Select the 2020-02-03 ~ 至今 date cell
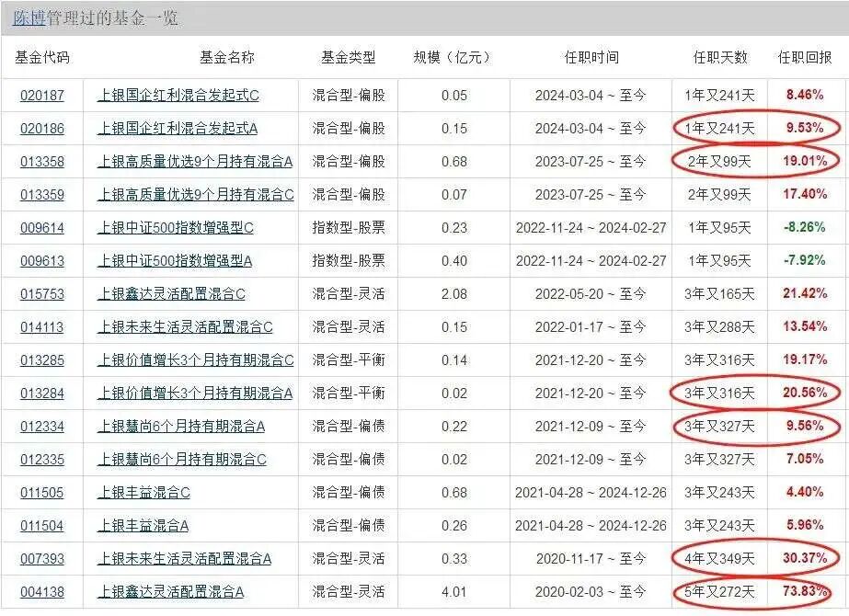The image size is (849, 616). click(591, 592)
